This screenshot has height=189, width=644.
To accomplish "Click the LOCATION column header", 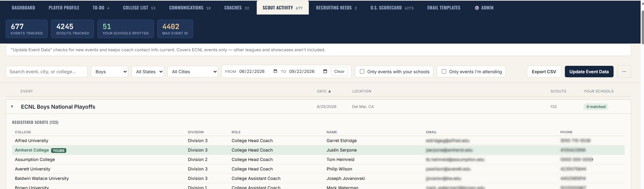I will (362, 91).
